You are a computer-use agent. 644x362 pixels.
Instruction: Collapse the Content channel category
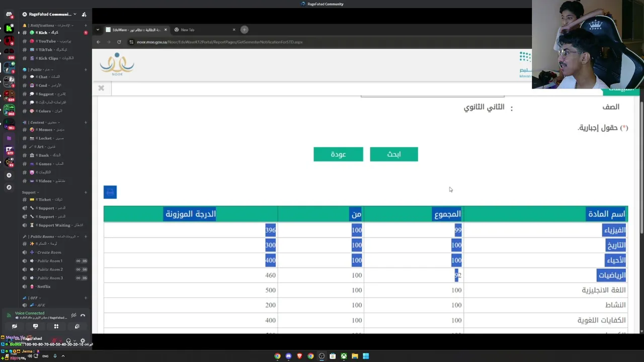pos(41,122)
